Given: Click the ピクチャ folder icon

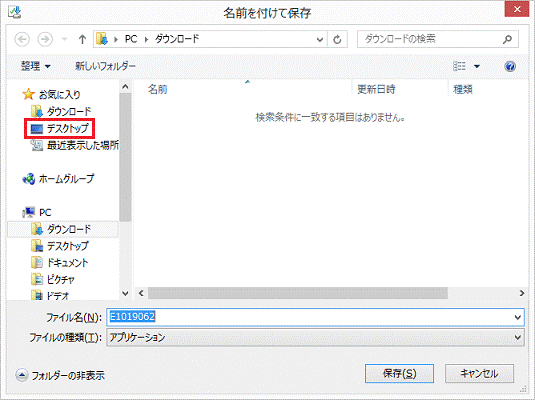Looking at the screenshot, I should pyautogui.click(x=37, y=280).
